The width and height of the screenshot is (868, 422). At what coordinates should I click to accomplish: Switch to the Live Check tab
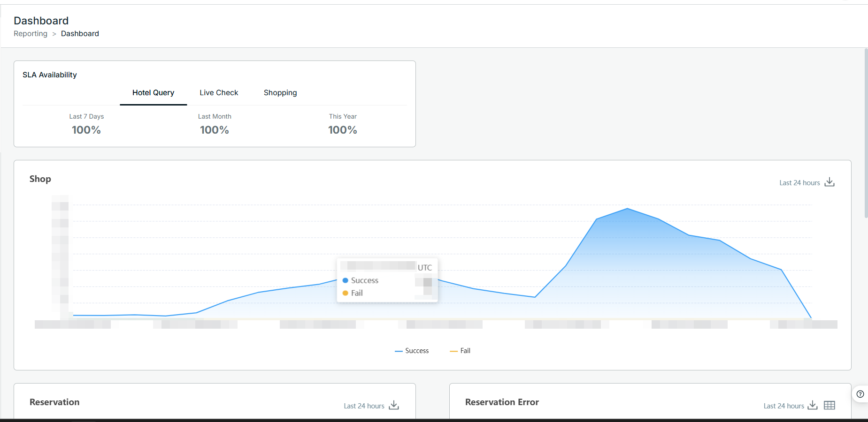pyautogui.click(x=219, y=93)
